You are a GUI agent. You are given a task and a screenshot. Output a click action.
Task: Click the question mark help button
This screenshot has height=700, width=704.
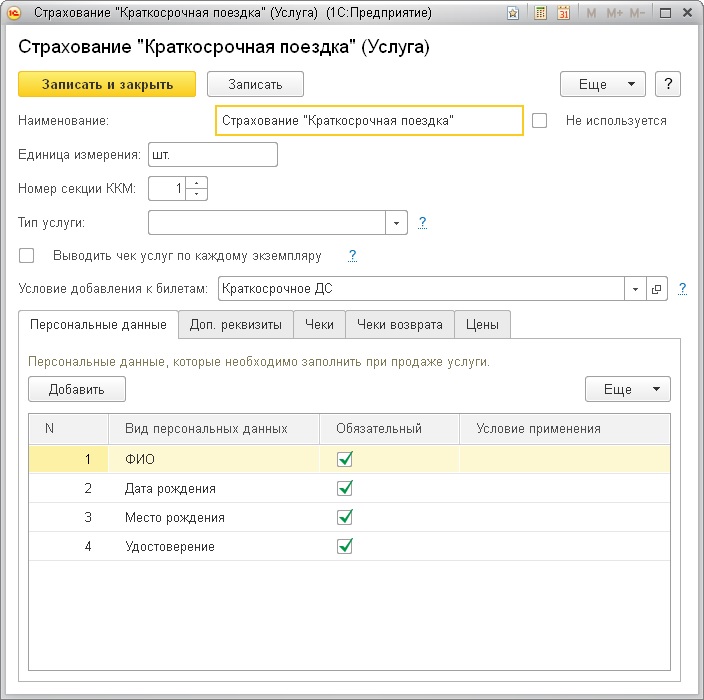tap(668, 84)
